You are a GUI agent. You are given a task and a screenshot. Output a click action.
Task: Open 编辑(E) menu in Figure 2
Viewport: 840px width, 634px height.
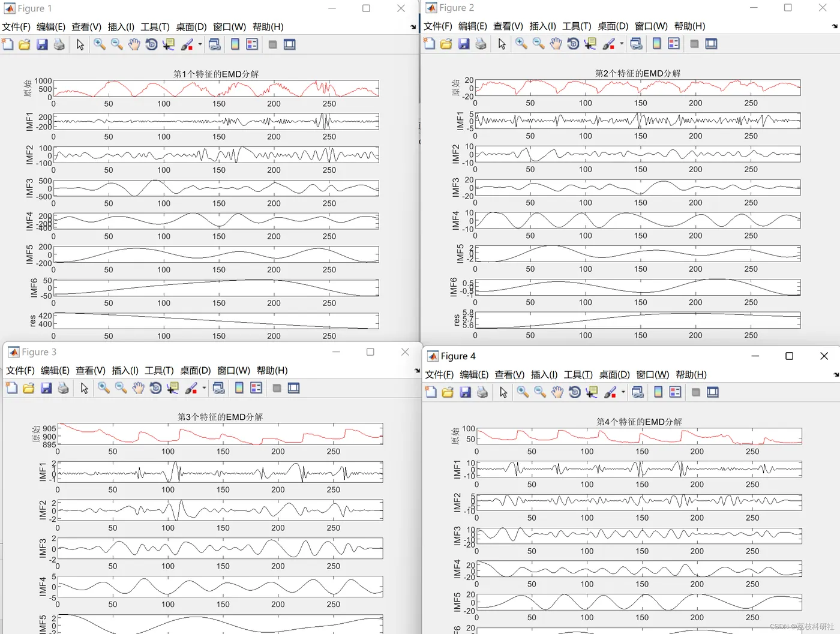click(x=473, y=26)
